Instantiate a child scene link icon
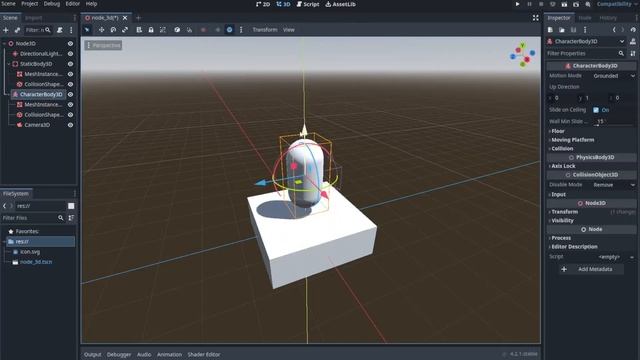The width and height of the screenshot is (640, 360). tap(17, 30)
